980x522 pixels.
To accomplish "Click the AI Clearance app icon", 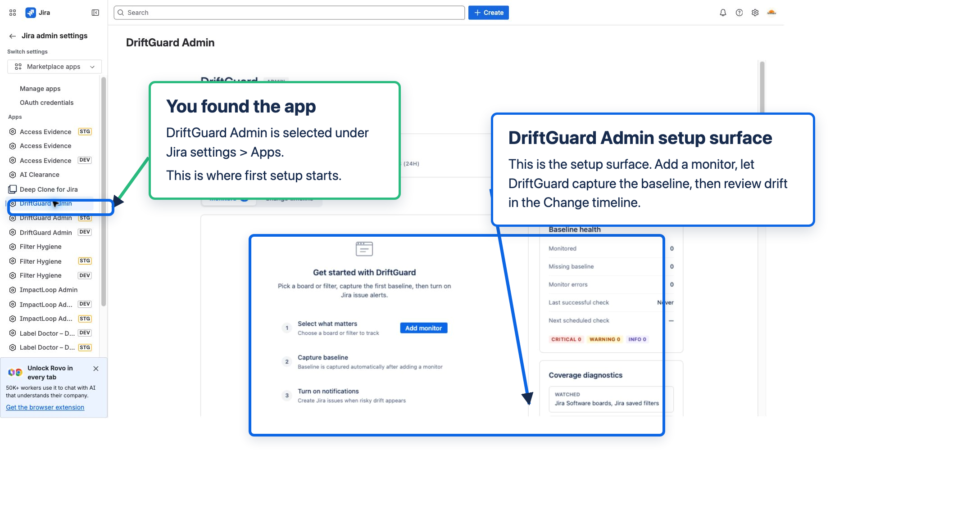I will [13, 175].
